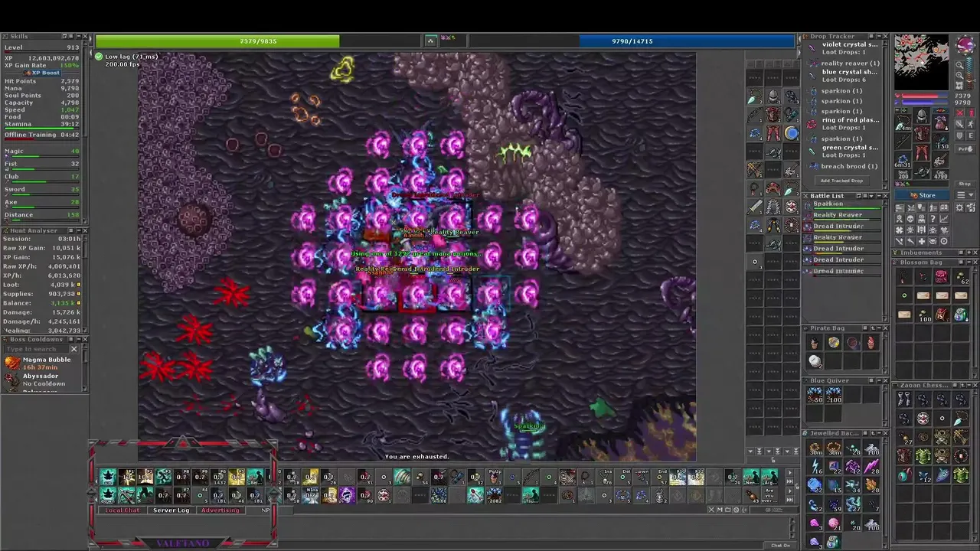Click the blue mana bar 9790/14715
This screenshot has height=551, width=980.
[632, 41]
